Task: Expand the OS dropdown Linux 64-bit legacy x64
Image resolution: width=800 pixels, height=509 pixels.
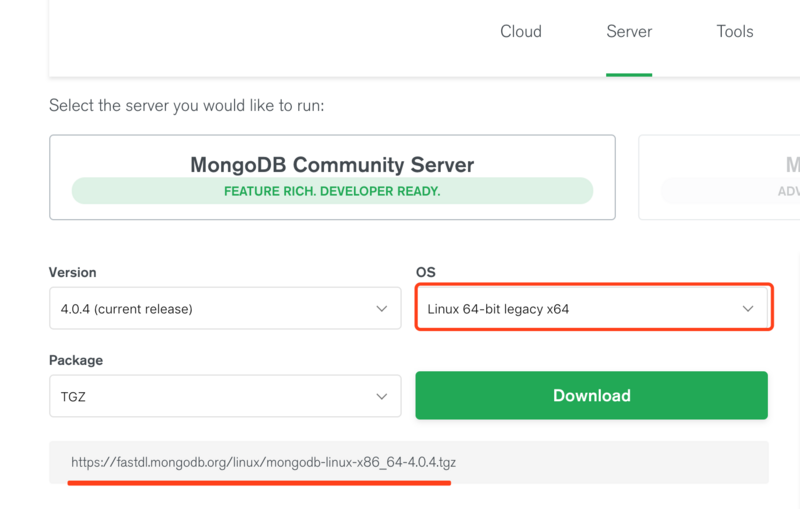Action: click(x=592, y=308)
